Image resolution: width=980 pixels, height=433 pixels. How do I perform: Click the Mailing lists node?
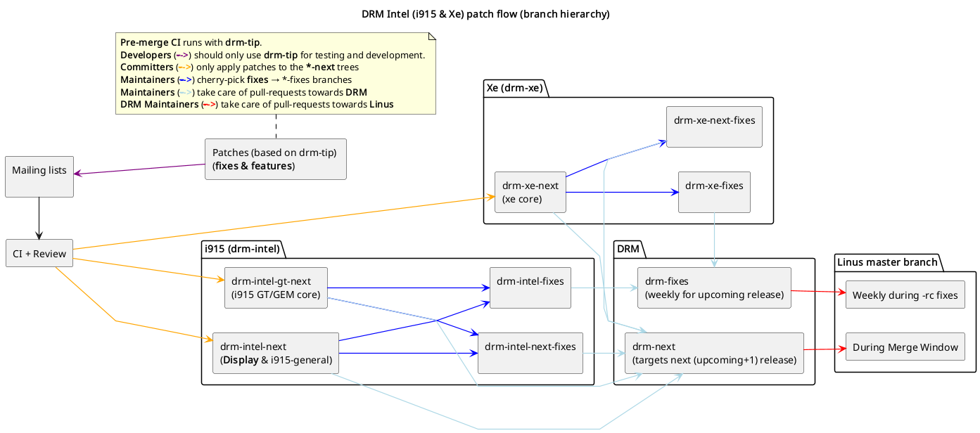39,176
